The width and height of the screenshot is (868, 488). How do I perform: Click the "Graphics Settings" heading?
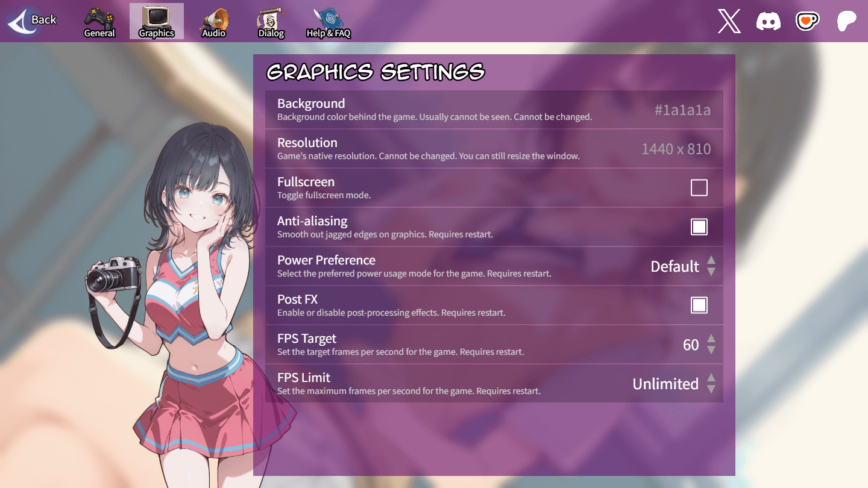tap(376, 72)
